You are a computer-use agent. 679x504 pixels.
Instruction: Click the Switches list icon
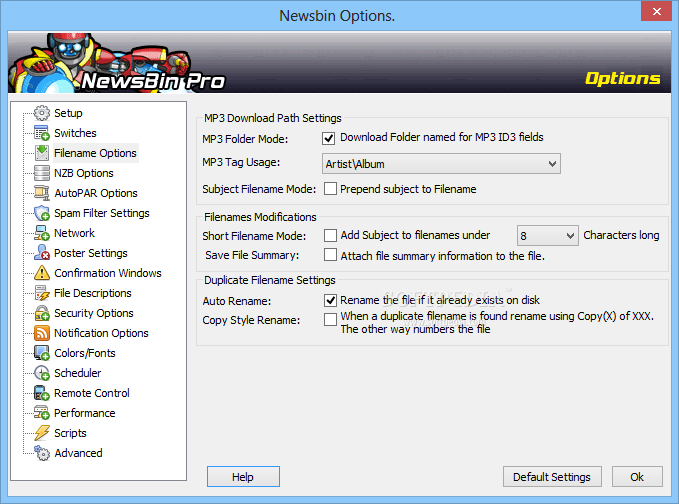(x=42, y=133)
